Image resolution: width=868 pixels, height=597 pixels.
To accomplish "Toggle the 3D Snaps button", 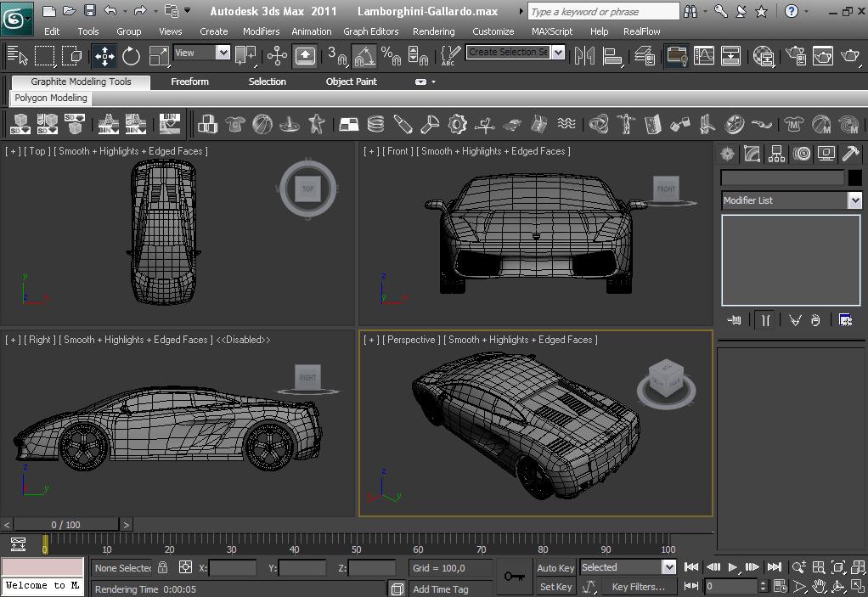I will pyautogui.click(x=337, y=56).
